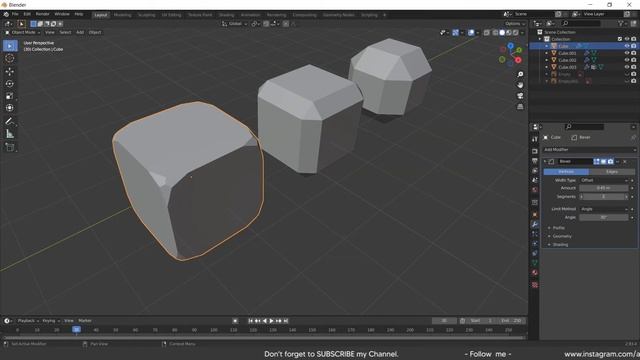Screen dimensions: 640x360
Task: Select the Add Cube tool
Action: click(10, 147)
